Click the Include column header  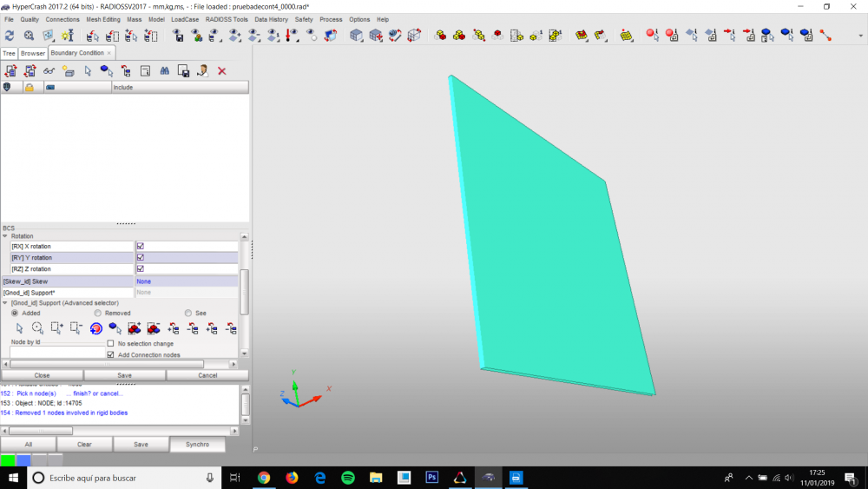pyautogui.click(x=180, y=87)
